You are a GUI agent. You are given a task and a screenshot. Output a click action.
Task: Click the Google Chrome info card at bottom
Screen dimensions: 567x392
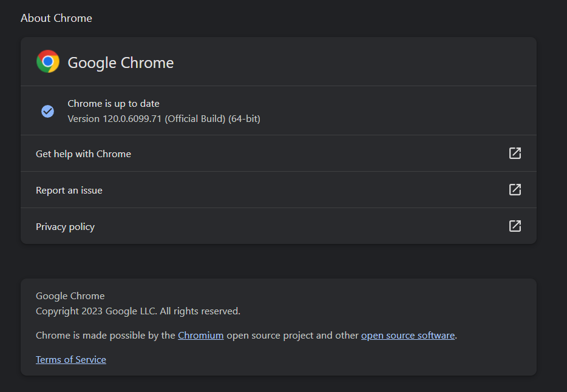(279, 327)
